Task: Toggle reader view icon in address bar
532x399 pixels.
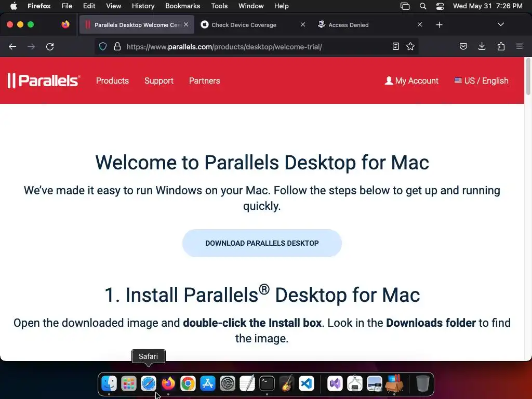Action: click(x=395, y=46)
